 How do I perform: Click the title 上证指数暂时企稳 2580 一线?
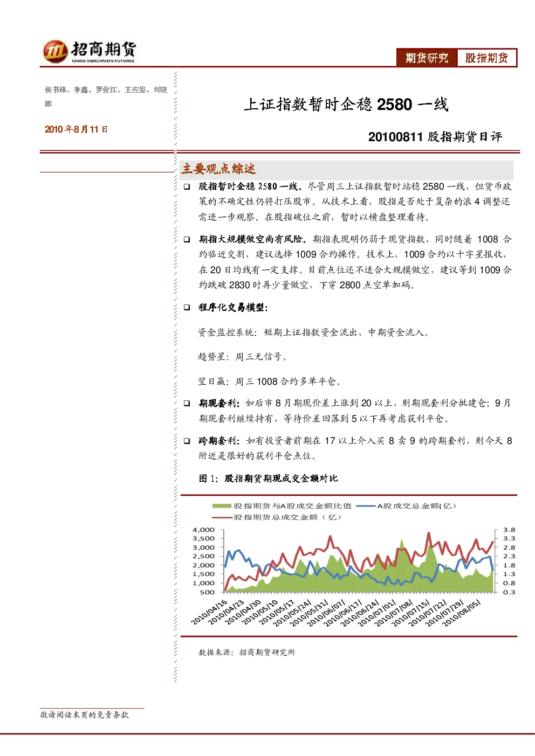(346, 104)
